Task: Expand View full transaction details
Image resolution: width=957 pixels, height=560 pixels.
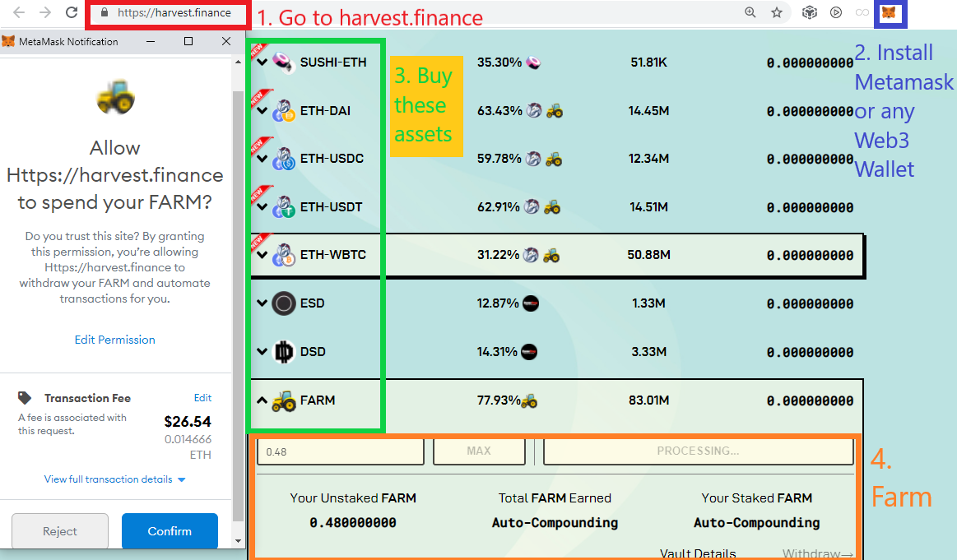Action: (x=114, y=479)
